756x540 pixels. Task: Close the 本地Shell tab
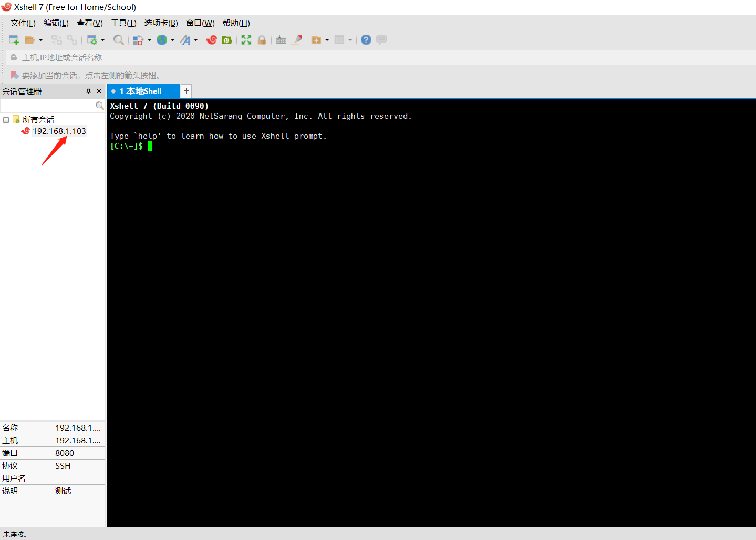(173, 91)
